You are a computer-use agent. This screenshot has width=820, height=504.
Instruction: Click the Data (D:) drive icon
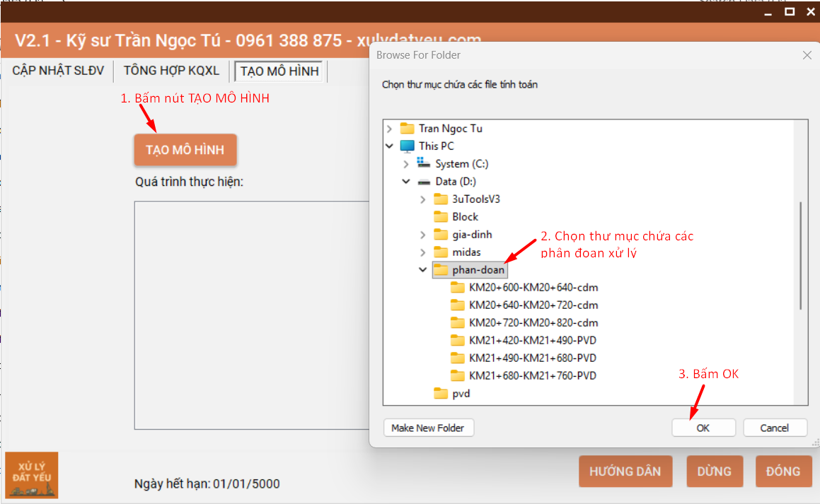(424, 182)
